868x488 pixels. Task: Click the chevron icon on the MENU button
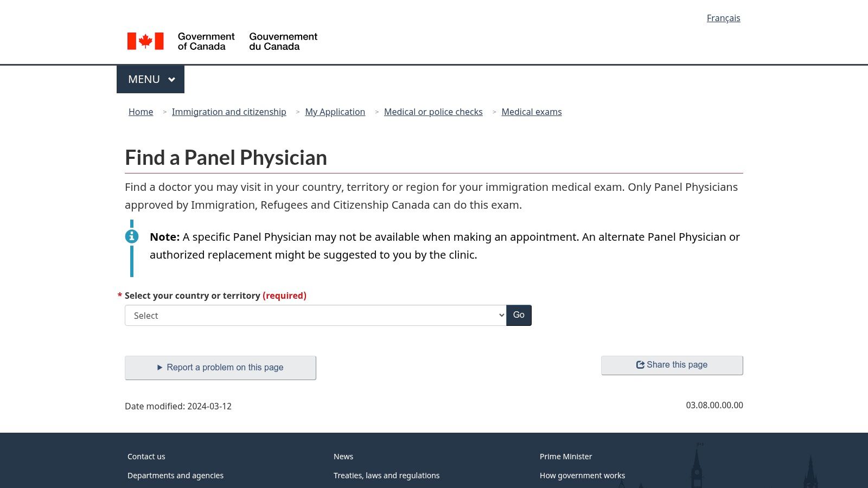pos(172,79)
